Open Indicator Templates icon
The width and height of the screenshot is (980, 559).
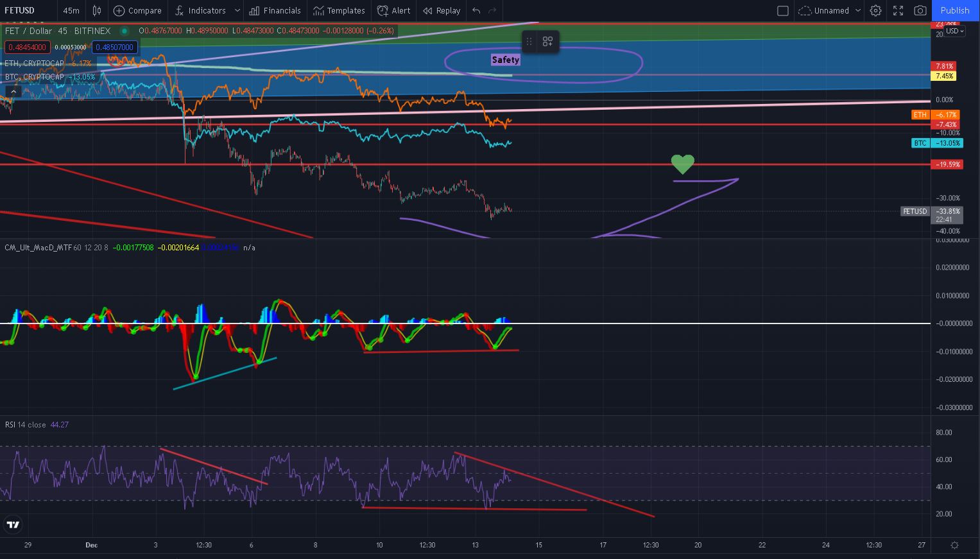pyautogui.click(x=318, y=10)
